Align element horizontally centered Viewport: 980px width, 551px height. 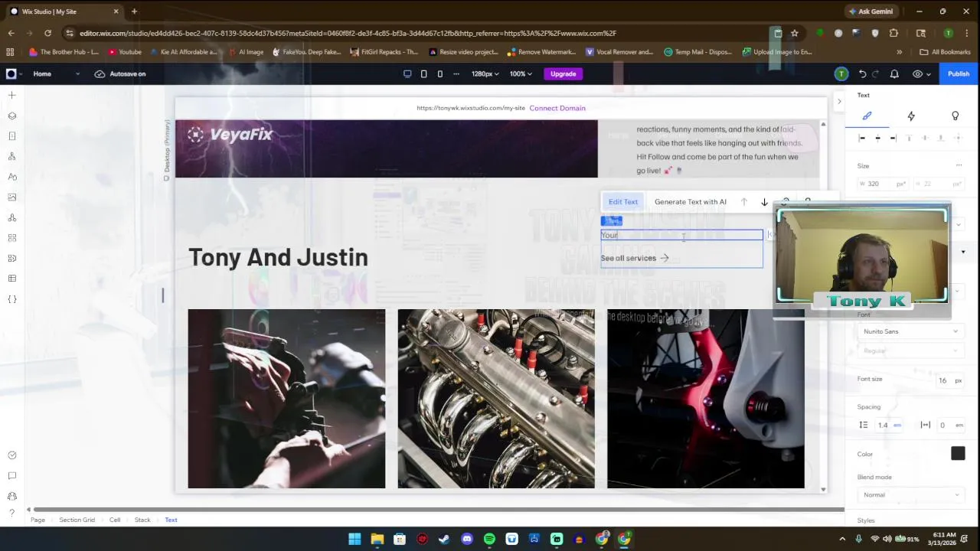tap(877, 138)
